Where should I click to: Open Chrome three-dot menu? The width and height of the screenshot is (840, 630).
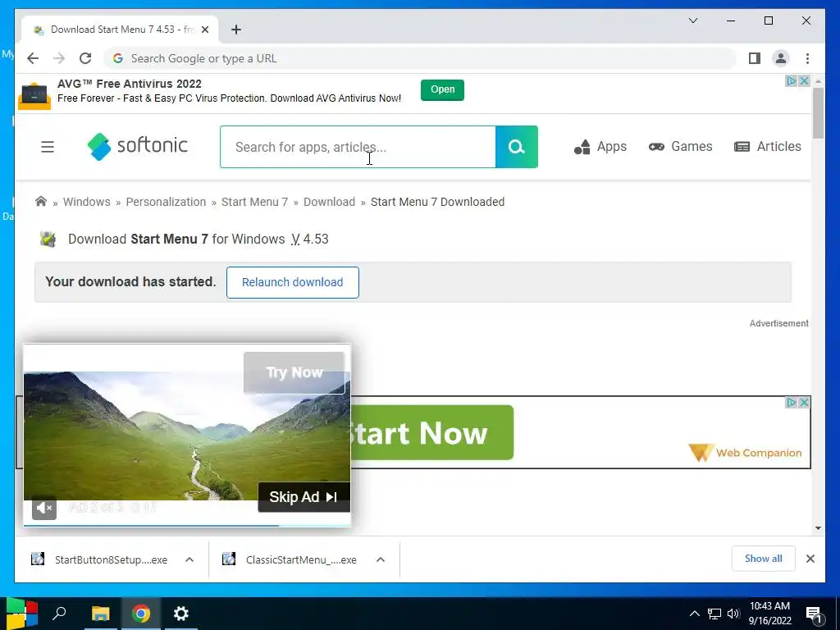point(807,58)
